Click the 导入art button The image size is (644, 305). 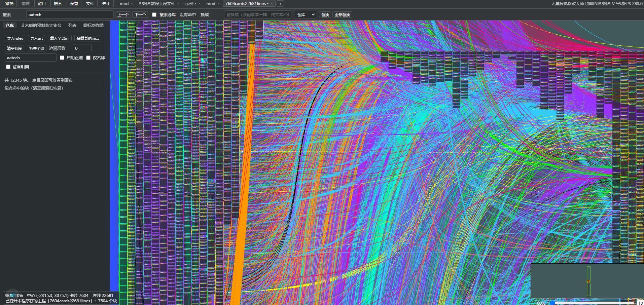(37, 38)
